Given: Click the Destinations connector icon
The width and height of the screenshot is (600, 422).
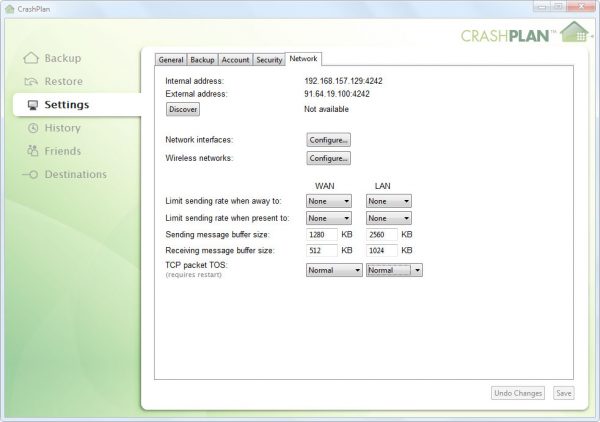Looking at the screenshot, I should [30, 174].
